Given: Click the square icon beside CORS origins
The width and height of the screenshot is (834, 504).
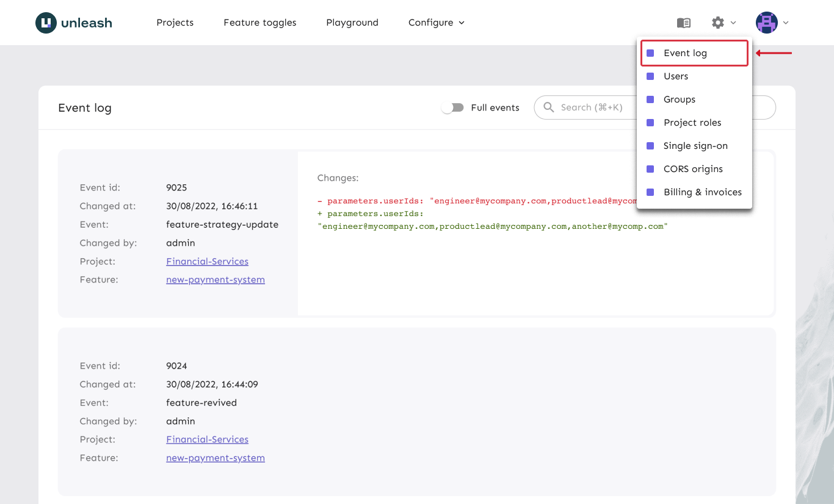Looking at the screenshot, I should 650,169.
